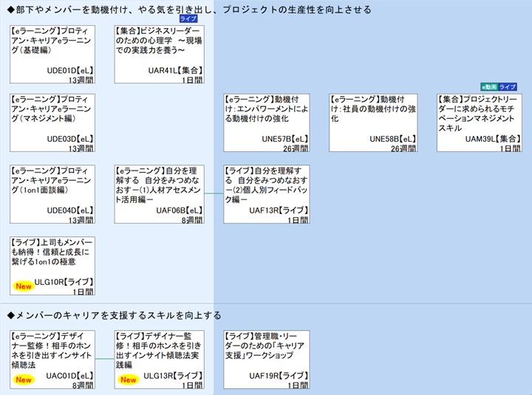Click the New badge on course ULG13R
Screen dimensions: 532x395
pos(129,379)
